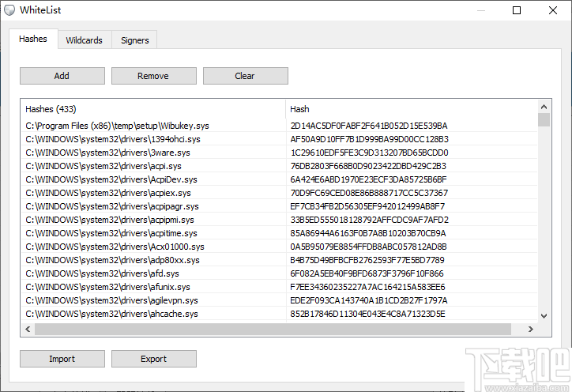
Task: Select the Hashes tab
Action: [x=33, y=39]
